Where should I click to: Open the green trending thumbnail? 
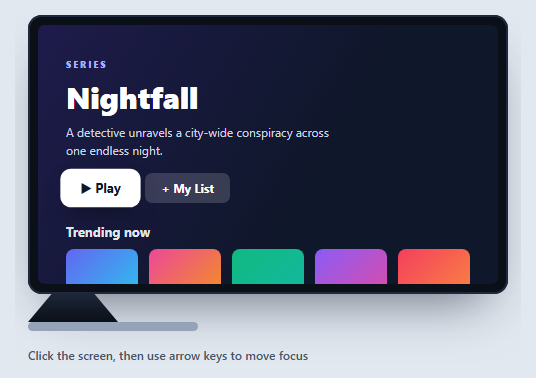click(268, 266)
